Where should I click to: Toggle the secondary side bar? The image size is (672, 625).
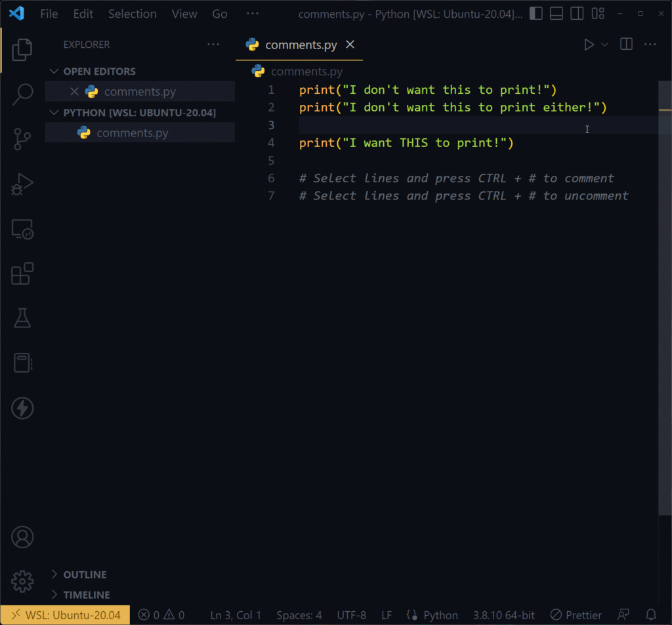(576, 13)
